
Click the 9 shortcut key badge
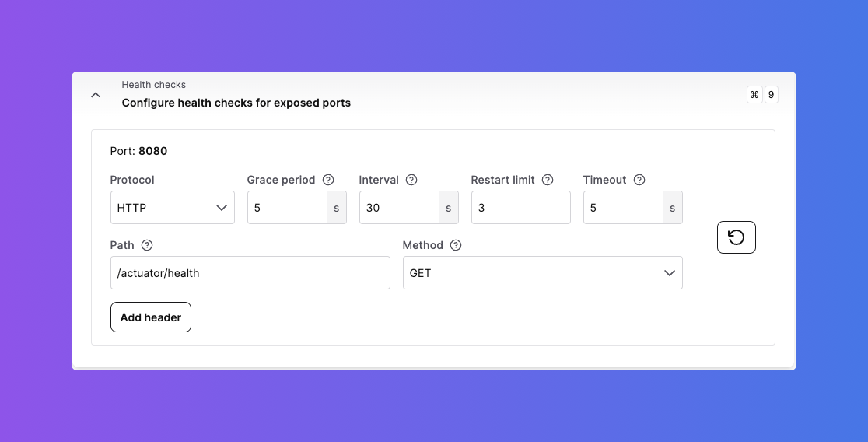pyautogui.click(x=771, y=95)
